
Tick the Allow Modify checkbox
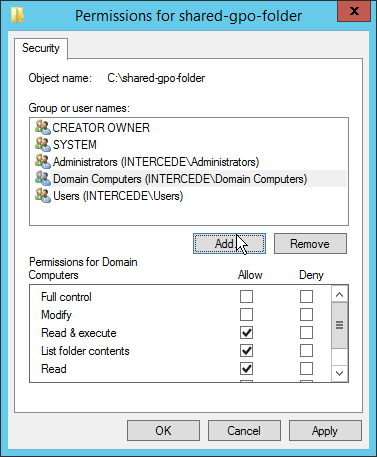point(246,314)
